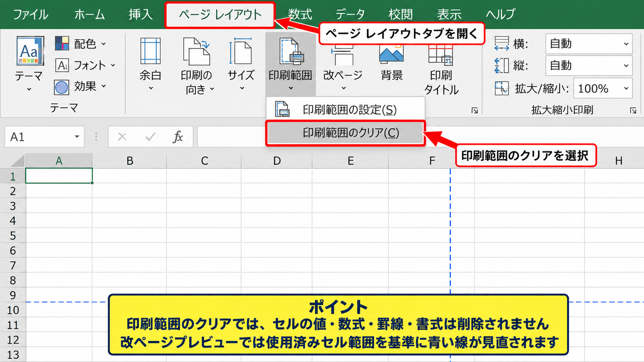
Task: Open the page setup dialog launcher
Action: [475, 110]
